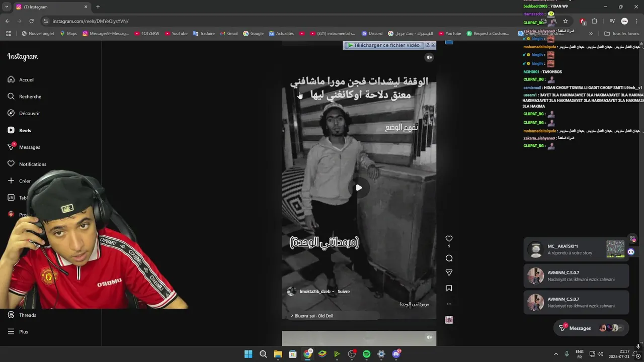644x362 pixels.
Task: Share the reel via paper plane icon
Action: [x=449, y=273]
